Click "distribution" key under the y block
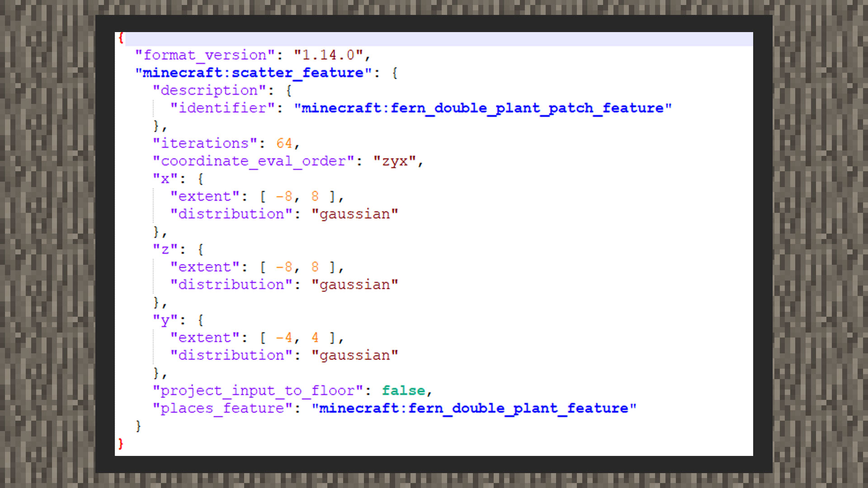The width and height of the screenshot is (868, 488). tap(231, 355)
